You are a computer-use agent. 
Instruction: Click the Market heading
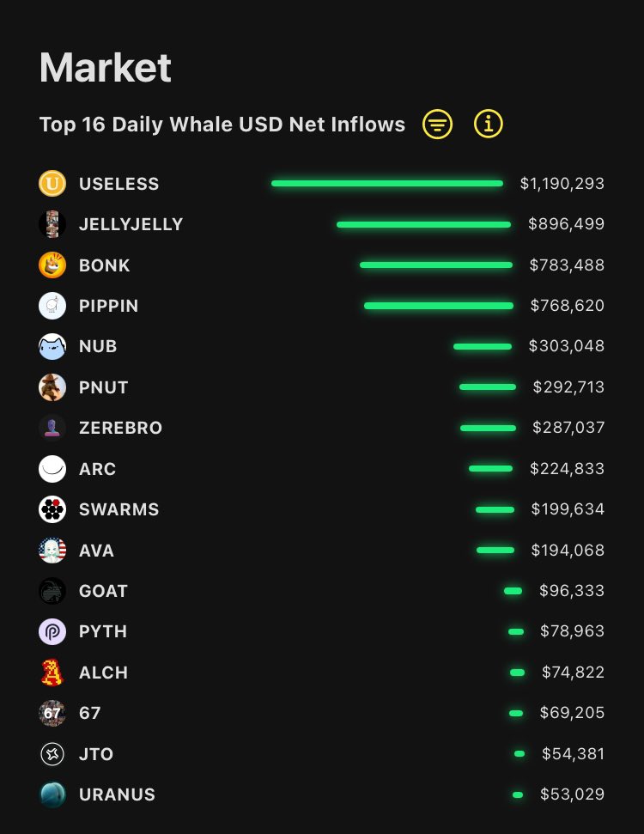[106, 68]
